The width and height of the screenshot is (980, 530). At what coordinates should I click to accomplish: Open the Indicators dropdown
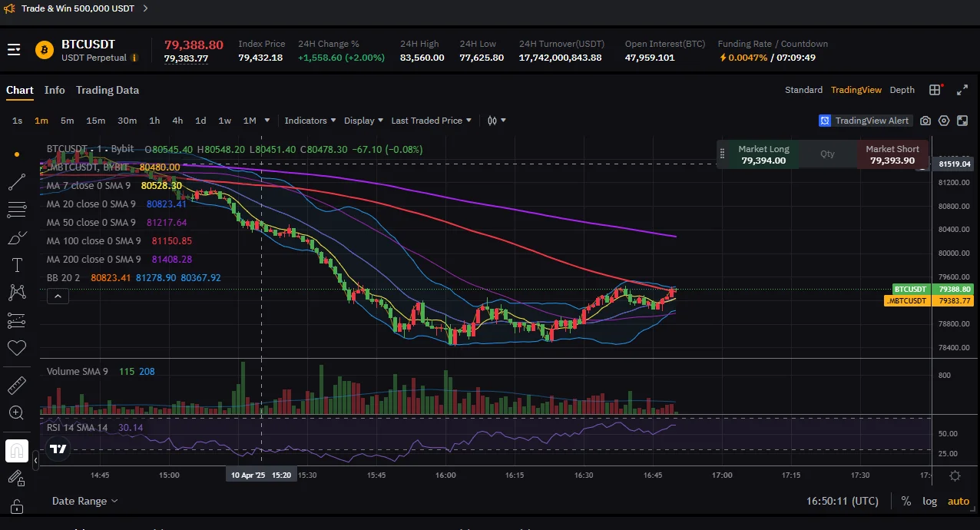(310, 121)
